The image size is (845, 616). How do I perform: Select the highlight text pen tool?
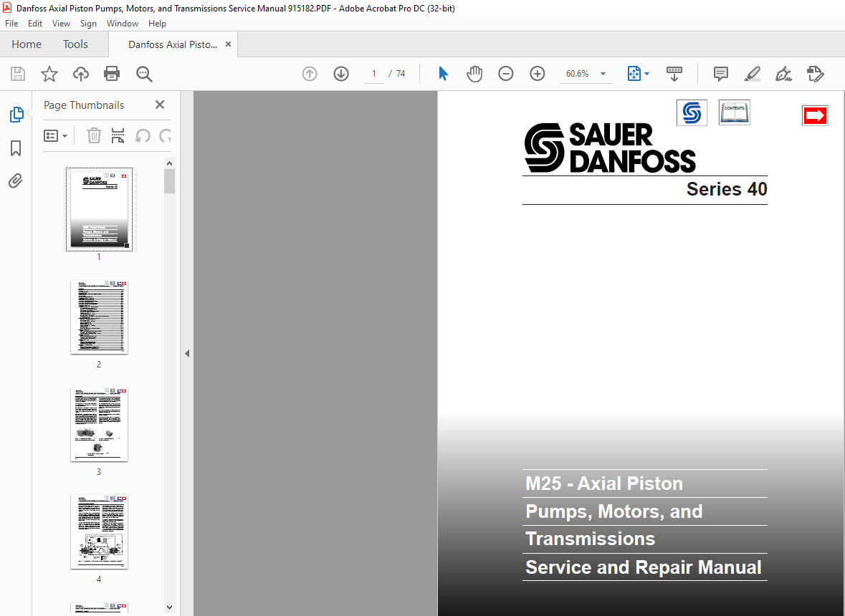[x=752, y=74]
